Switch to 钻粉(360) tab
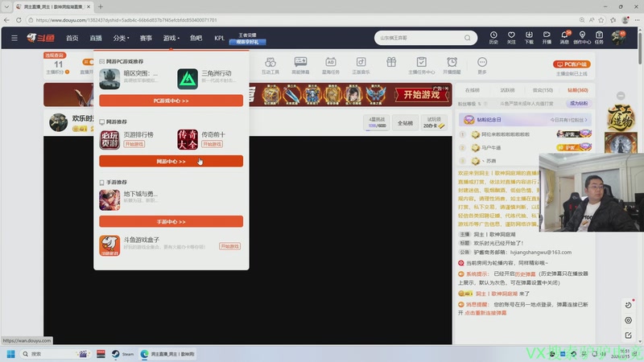The width and height of the screenshot is (644, 362). coord(578,90)
